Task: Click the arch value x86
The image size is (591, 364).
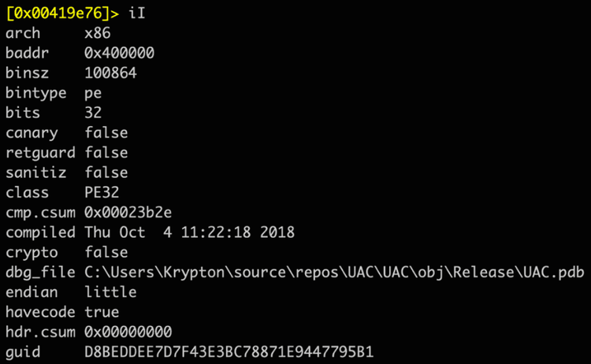Action: (x=99, y=33)
